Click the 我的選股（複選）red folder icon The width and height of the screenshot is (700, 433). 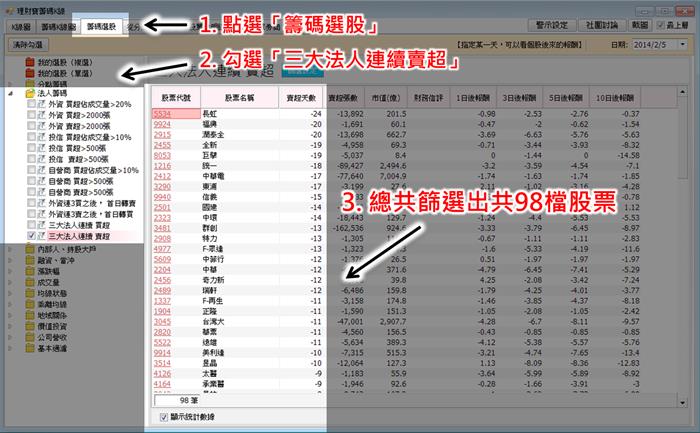pyautogui.click(x=30, y=62)
